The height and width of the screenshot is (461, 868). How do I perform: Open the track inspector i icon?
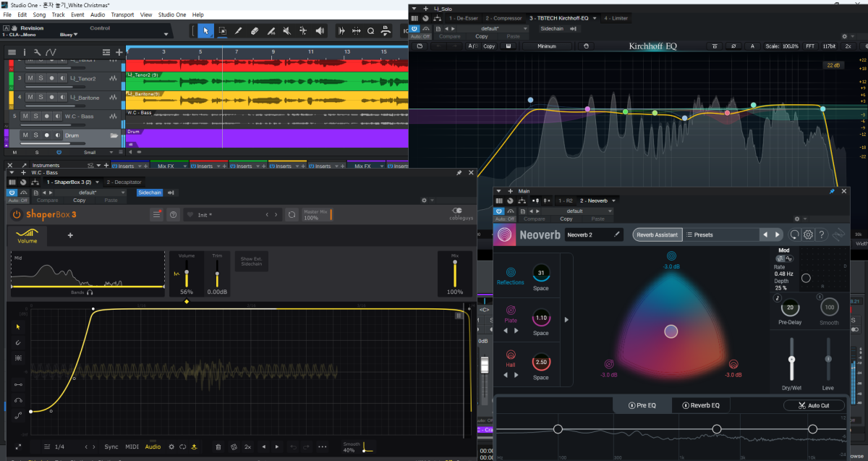tap(25, 52)
